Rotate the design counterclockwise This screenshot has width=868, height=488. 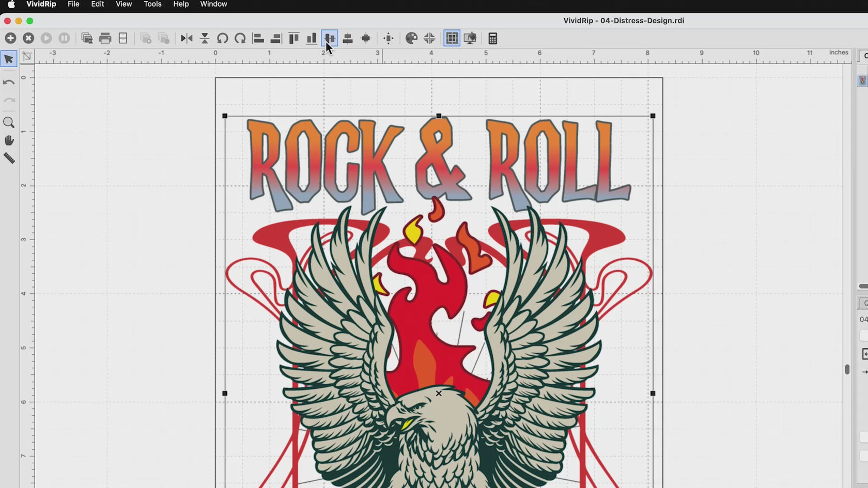[222, 38]
